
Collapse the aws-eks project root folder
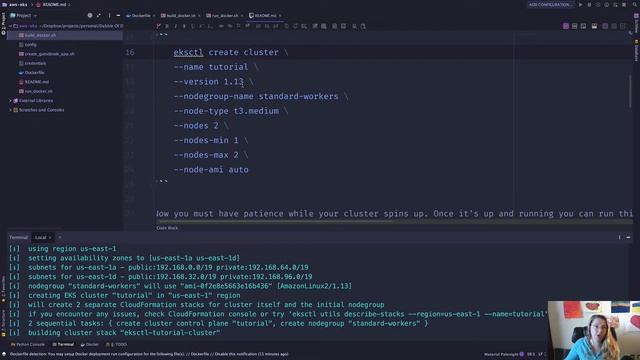(11, 26)
